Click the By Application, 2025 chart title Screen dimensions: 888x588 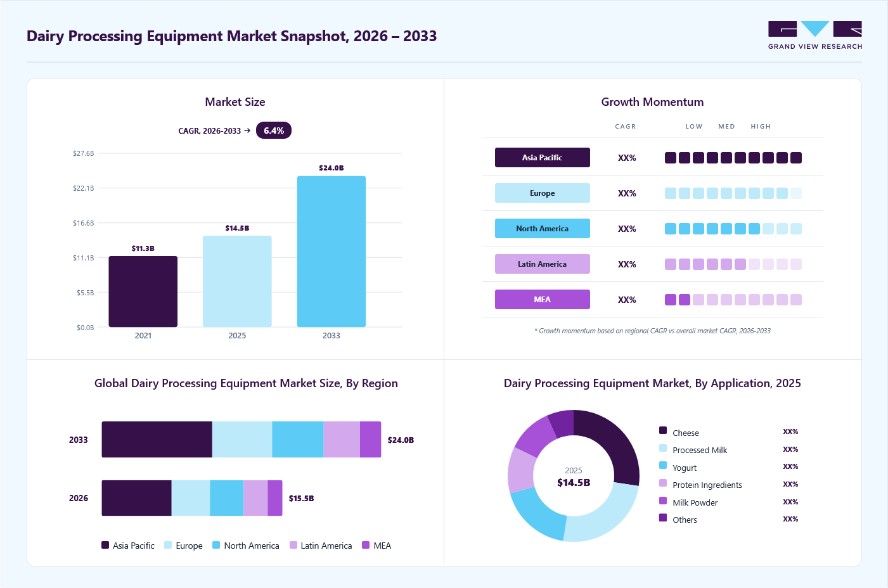(x=652, y=383)
